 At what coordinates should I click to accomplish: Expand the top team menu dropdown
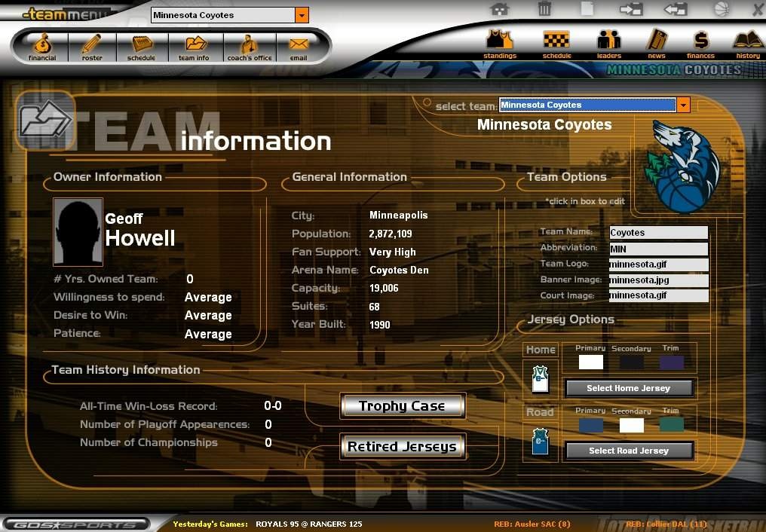tap(302, 15)
